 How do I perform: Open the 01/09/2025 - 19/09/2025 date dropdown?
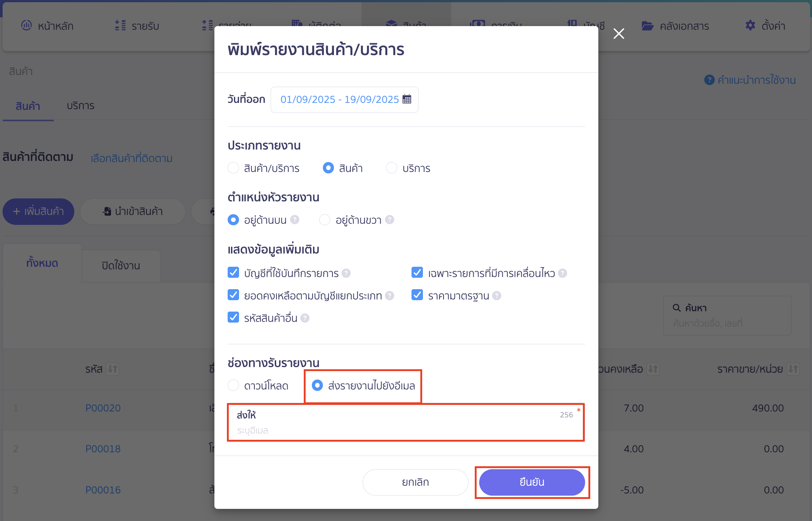pyautogui.click(x=339, y=99)
